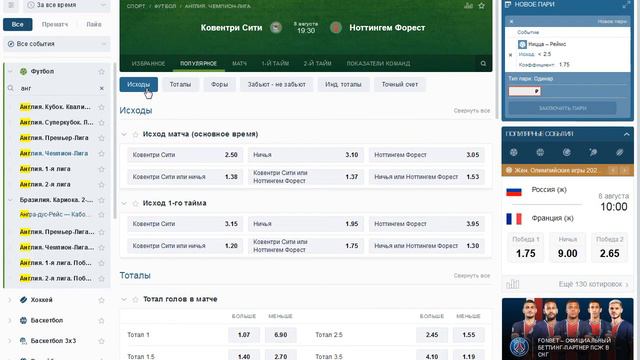
Task: Select the Форы market chip
Action: click(219, 84)
